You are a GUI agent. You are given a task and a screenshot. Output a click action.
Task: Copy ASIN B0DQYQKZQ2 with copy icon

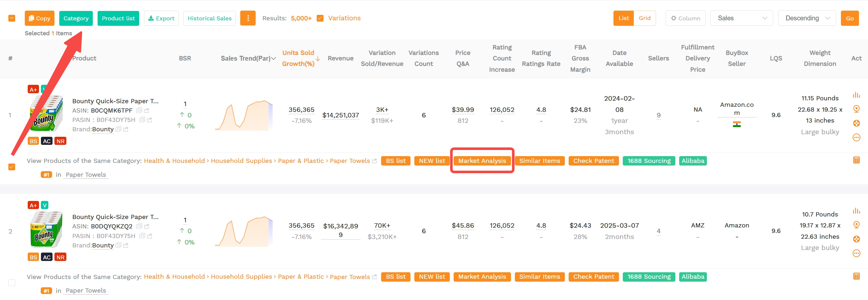coord(139,226)
